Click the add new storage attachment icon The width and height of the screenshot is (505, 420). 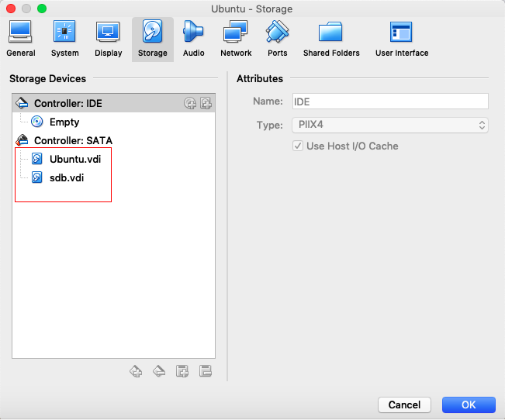pos(182,371)
